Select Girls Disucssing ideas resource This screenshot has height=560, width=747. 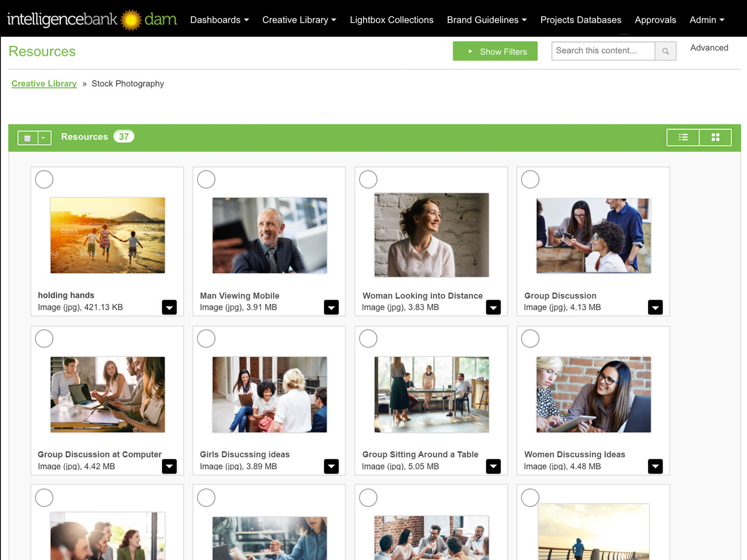(x=206, y=338)
